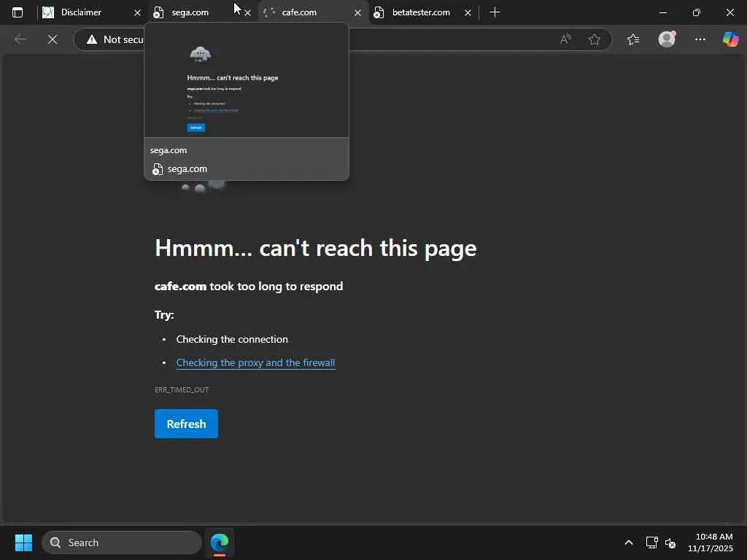The height and width of the screenshot is (560, 747).
Task: Click the ERR_TIMED_OUT error code text
Action: (182, 389)
